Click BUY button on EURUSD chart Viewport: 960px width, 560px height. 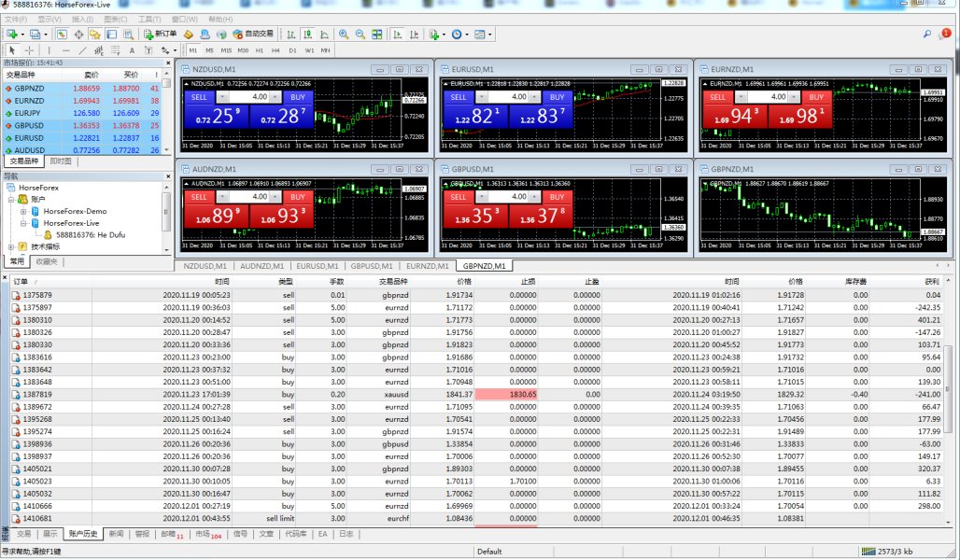pyautogui.click(x=557, y=97)
